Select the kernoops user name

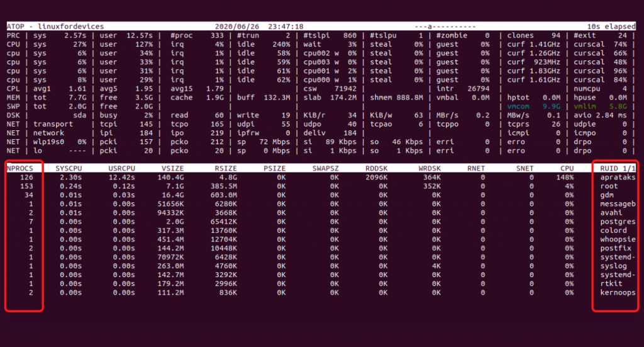pyautogui.click(x=618, y=293)
